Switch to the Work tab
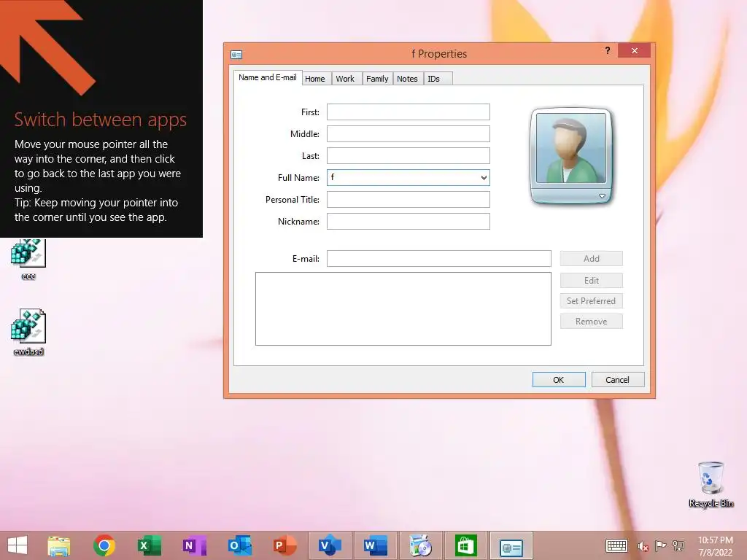Viewport: 747px width, 560px height. coord(345,79)
